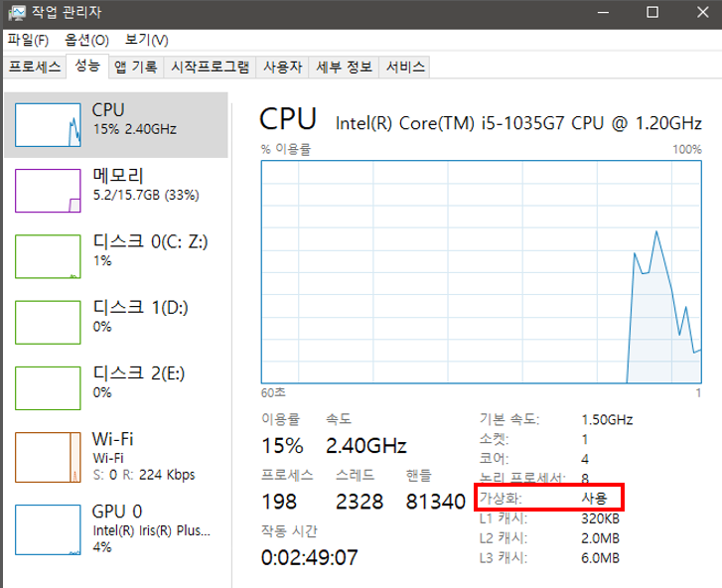Image resolution: width=722 pixels, height=588 pixels.
Task: Click the % 이용률 graph label
Action: pyautogui.click(x=286, y=149)
